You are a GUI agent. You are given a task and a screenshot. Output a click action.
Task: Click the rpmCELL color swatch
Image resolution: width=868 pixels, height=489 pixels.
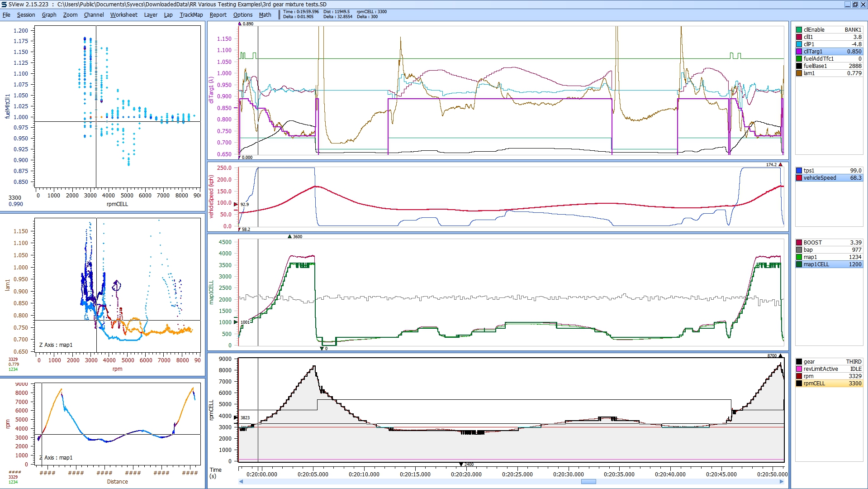pyautogui.click(x=799, y=384)
